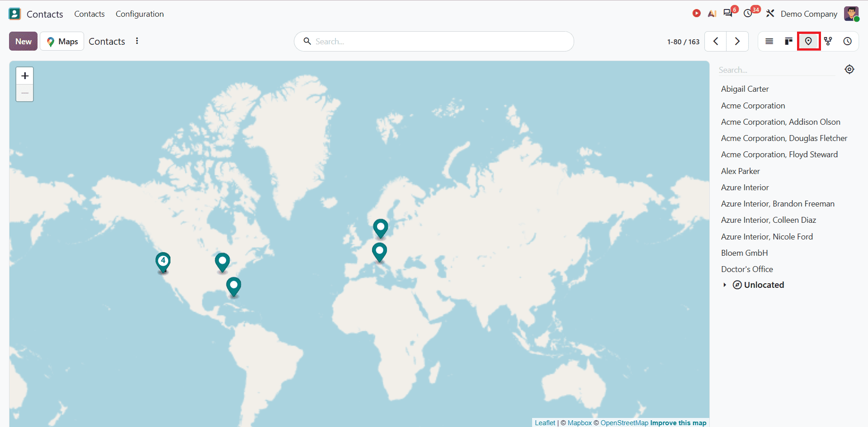Click the map marker over Florida

point(234,287)
